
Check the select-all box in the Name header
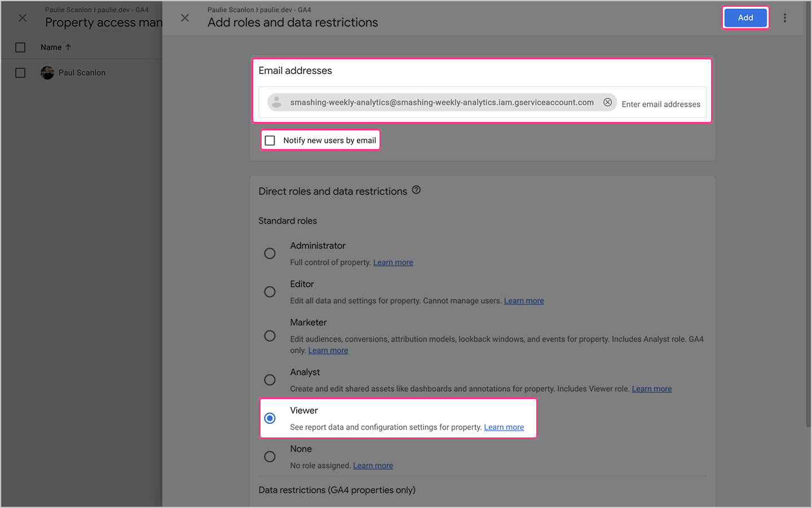coord(20,47)
